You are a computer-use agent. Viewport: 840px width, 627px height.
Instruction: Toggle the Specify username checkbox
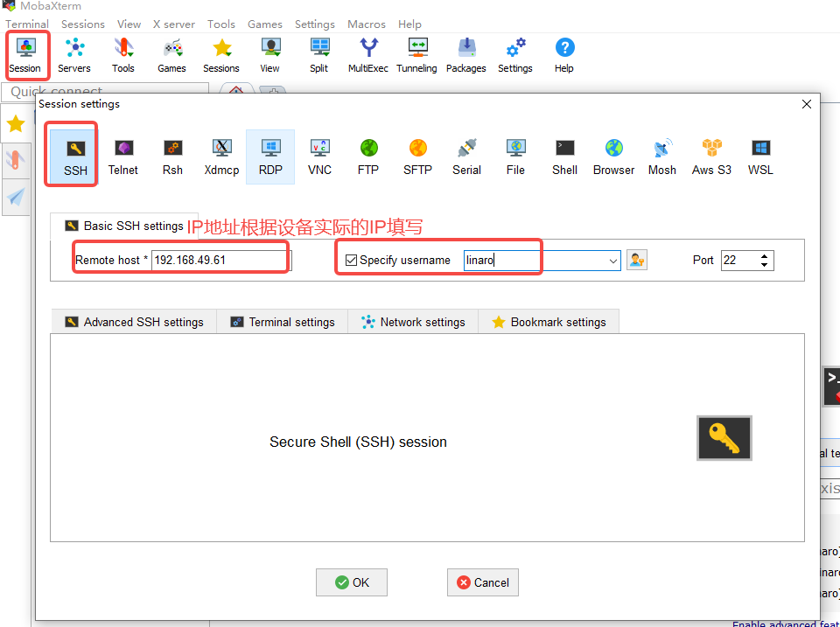(351, 261)
